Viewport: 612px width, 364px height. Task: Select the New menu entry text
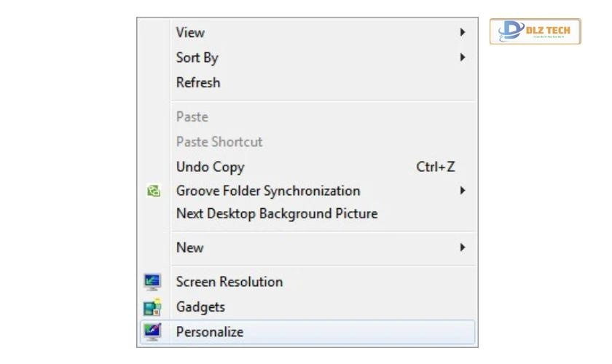point(189,248)
